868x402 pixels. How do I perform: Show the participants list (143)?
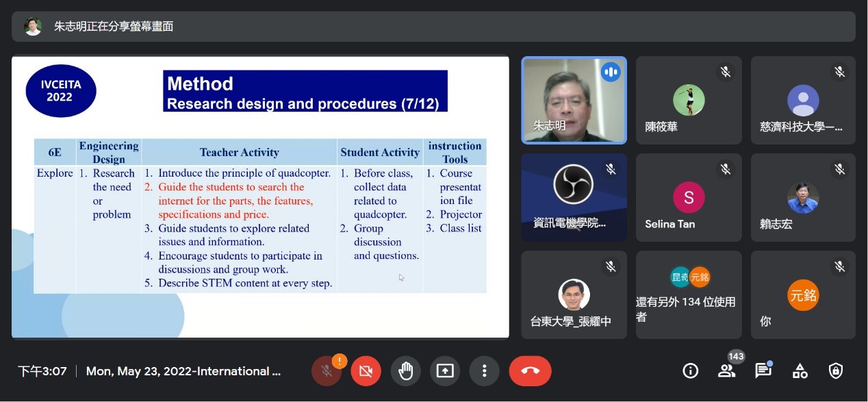[x=726, y=371]
